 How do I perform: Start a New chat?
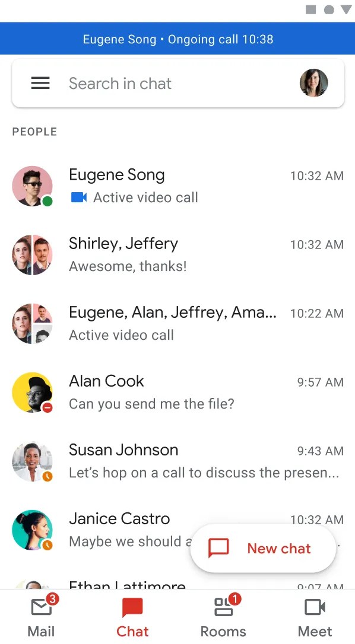click(263, 548)
